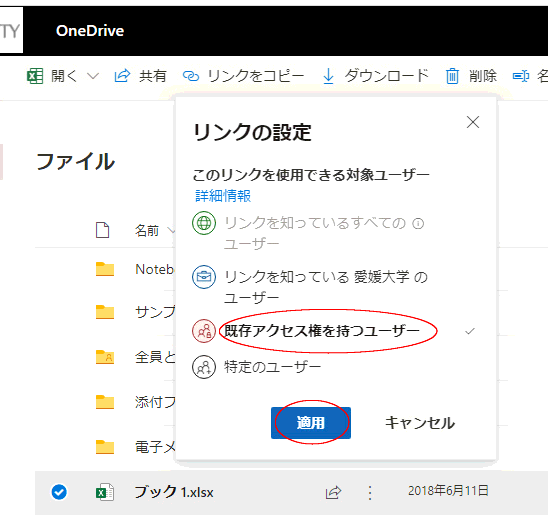Click the existing-access people icon
The image size is (548, 532).
pos(204,331)
